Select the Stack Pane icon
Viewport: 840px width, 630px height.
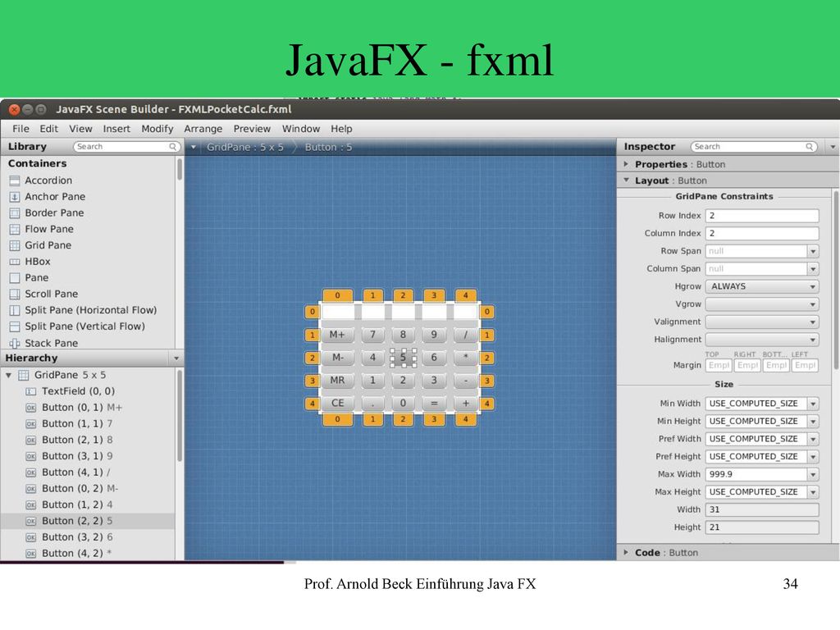(15, 343)
